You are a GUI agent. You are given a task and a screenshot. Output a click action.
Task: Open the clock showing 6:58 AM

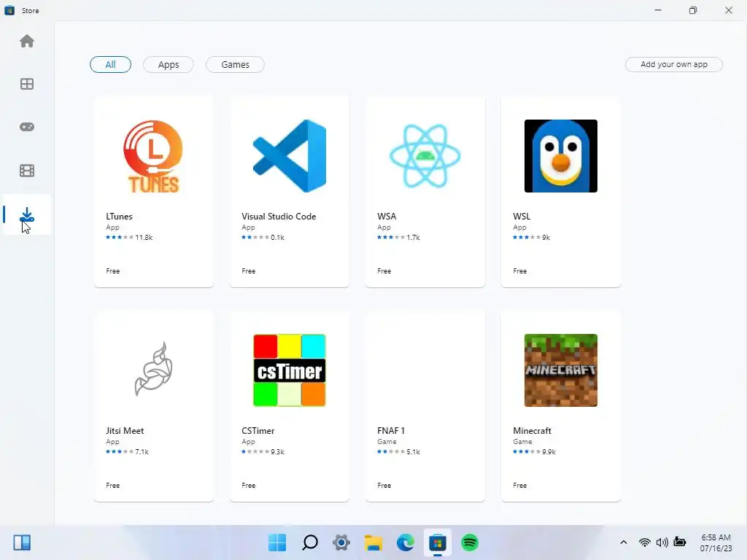click(x=716, y=542)
